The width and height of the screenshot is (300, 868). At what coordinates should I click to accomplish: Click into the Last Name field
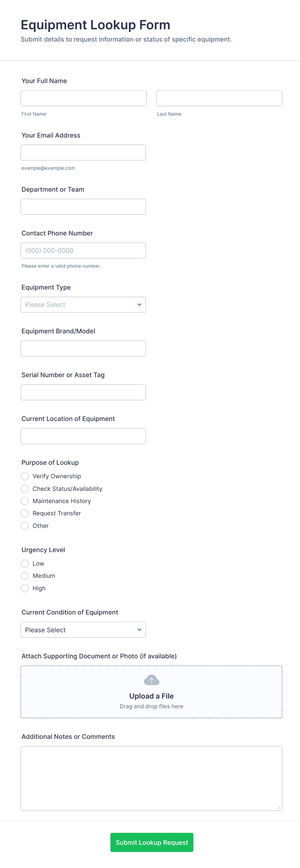[219, 98]
